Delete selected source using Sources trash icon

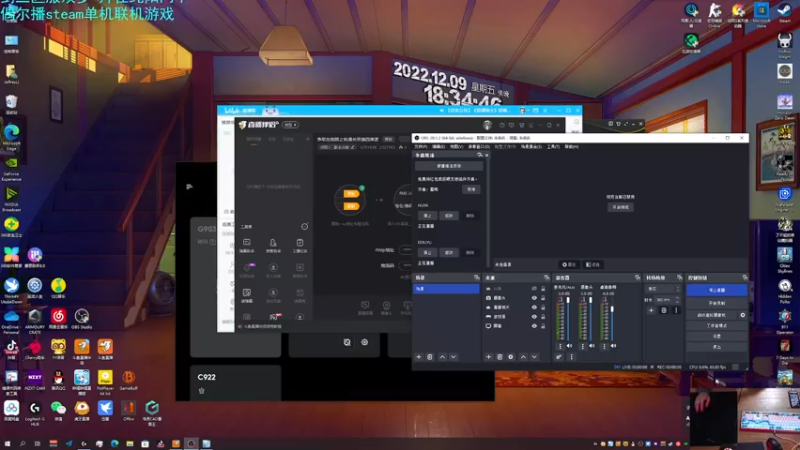499,357
